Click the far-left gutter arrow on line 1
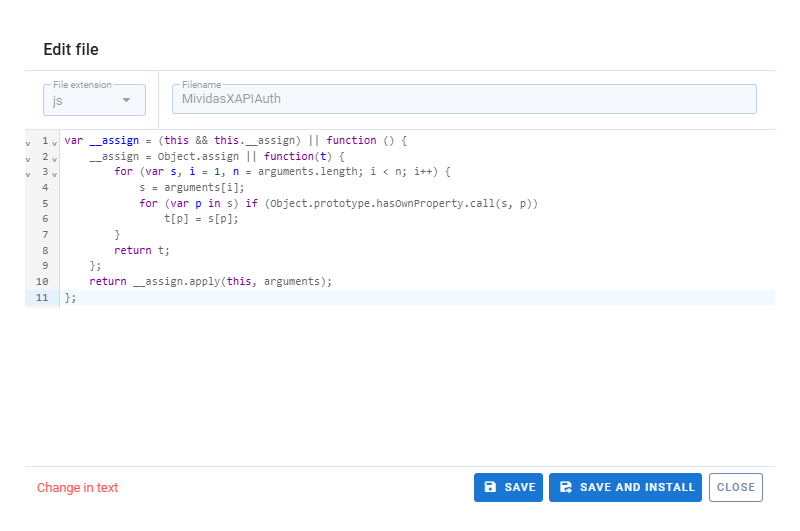The image size is (800, 531). tap(28, 142)
